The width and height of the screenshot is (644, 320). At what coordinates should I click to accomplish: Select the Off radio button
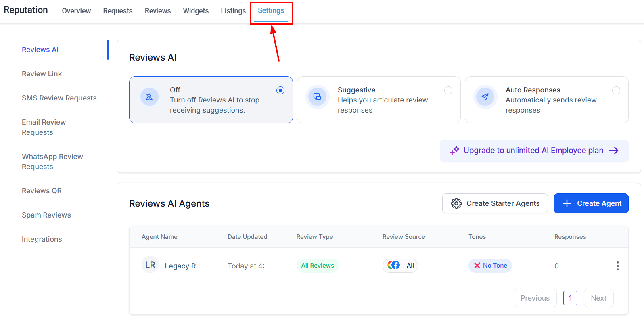(280, 90)
